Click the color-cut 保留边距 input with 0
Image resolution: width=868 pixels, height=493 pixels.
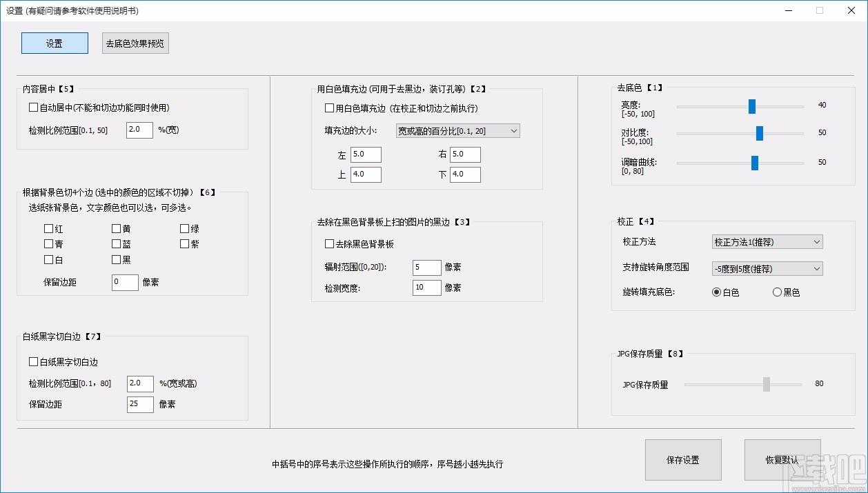point(125,282)
